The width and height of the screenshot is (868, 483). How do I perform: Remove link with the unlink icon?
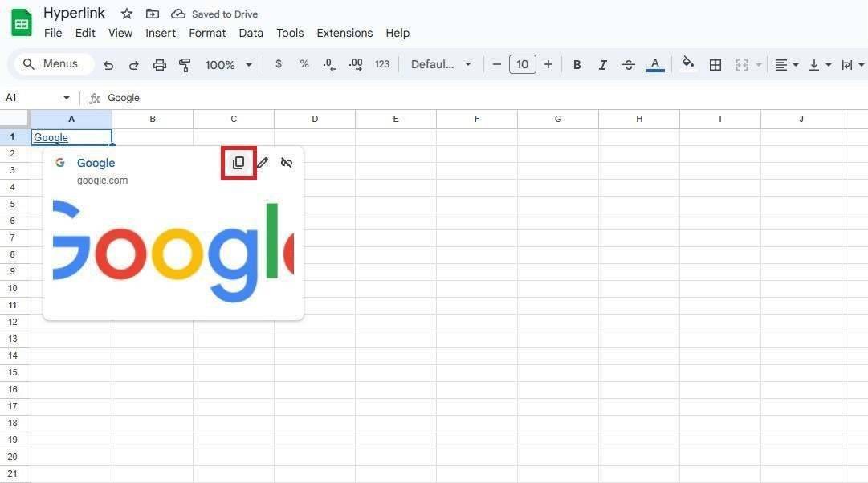click(286, 163)
